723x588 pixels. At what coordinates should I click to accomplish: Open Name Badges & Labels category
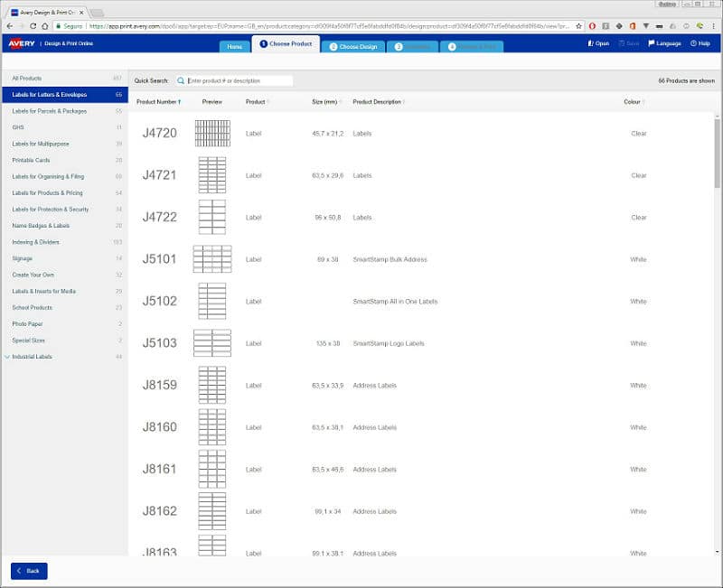point(64,225)
